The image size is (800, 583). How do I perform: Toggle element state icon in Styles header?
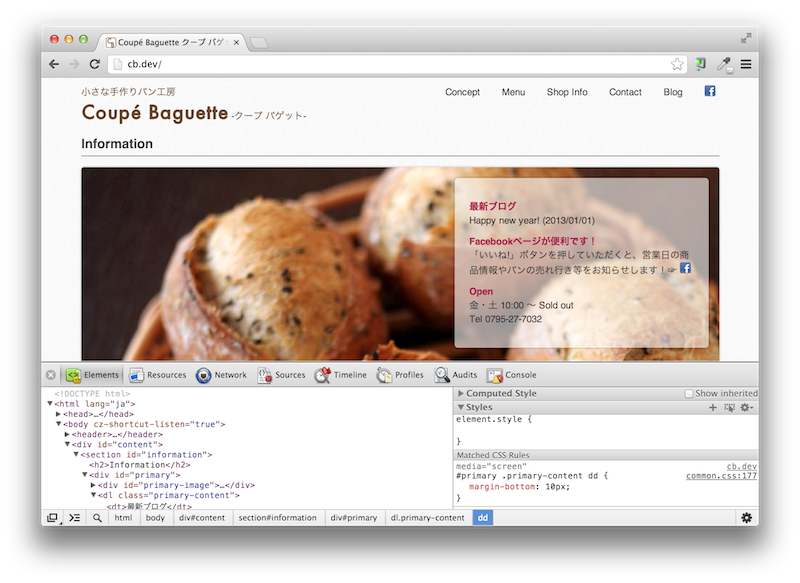coord(730,407)
